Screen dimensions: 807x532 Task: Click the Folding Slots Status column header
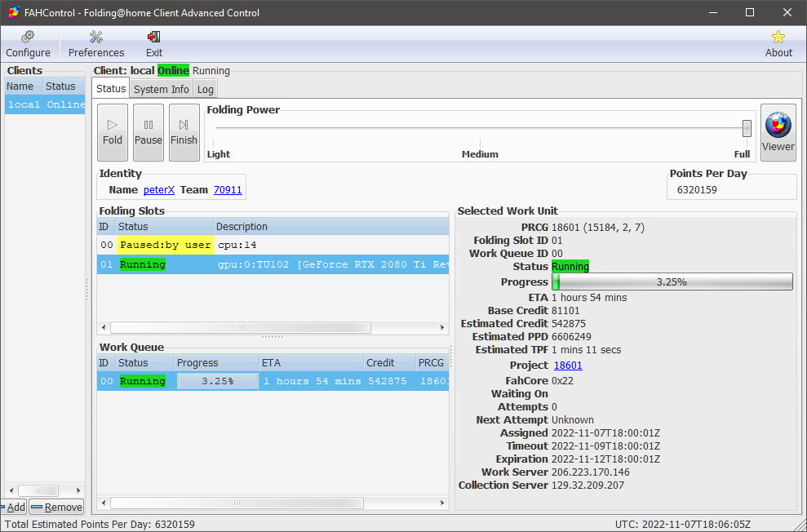[x=164, y=226]
